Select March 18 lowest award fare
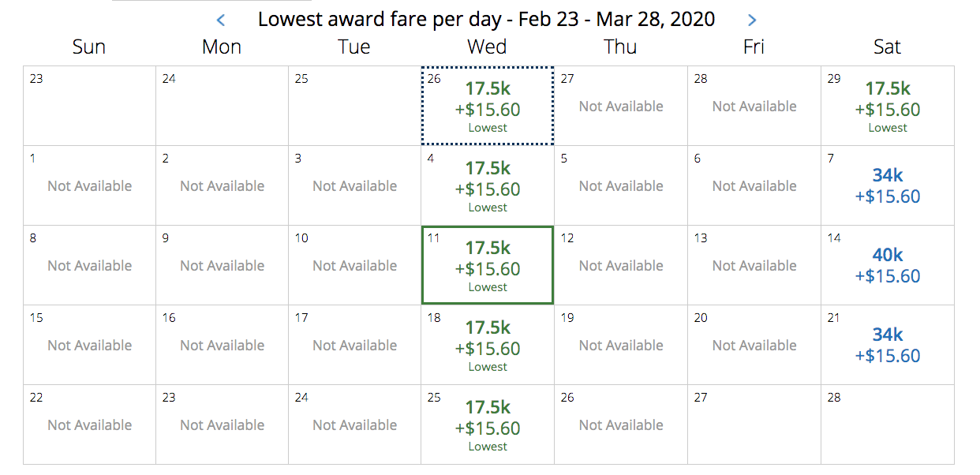 click(x=488, y=346)
